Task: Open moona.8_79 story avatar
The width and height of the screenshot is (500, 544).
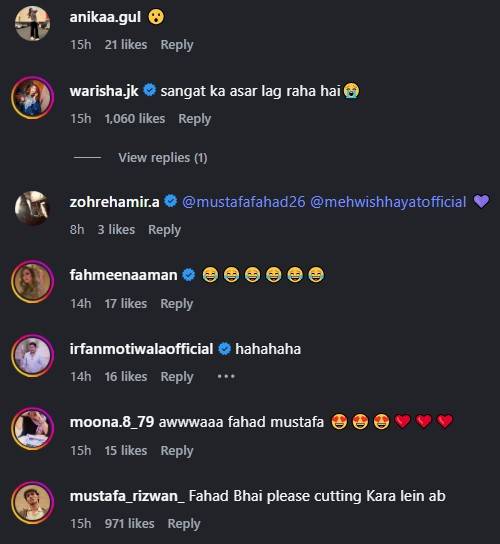Action: pyautogui.click(x=33, y=428)
